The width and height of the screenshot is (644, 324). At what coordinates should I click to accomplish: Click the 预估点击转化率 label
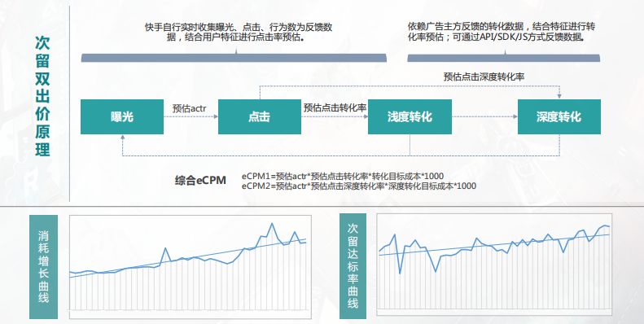[335, 107]
